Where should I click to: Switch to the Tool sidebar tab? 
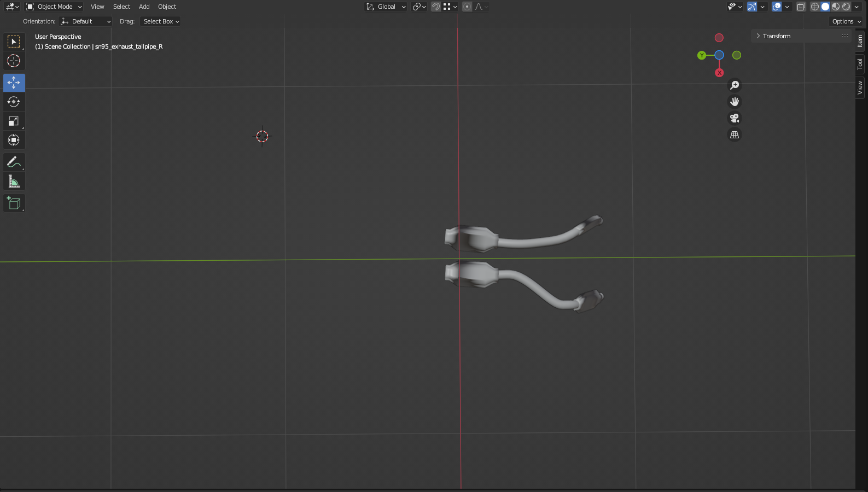860,64
